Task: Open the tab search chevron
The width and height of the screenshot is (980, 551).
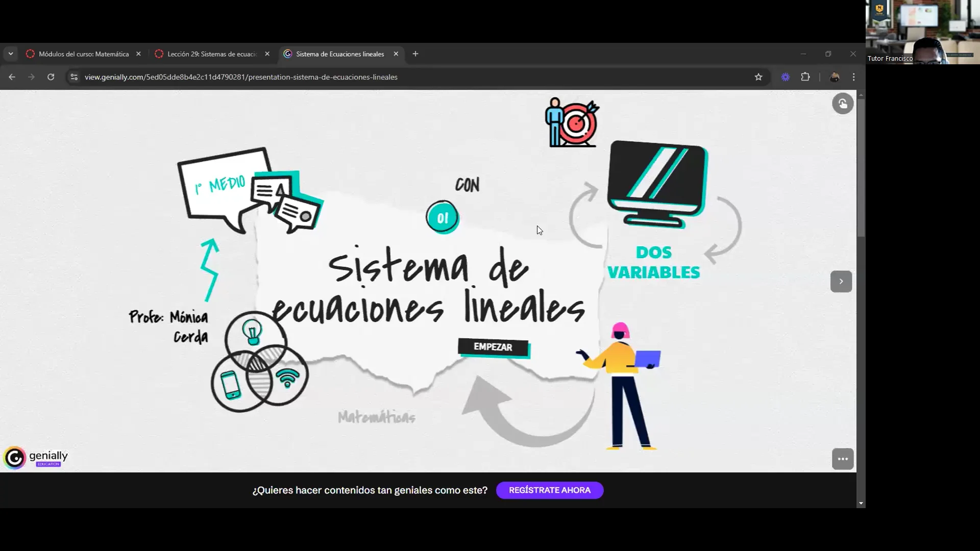Action: click(x=11, y=54)
